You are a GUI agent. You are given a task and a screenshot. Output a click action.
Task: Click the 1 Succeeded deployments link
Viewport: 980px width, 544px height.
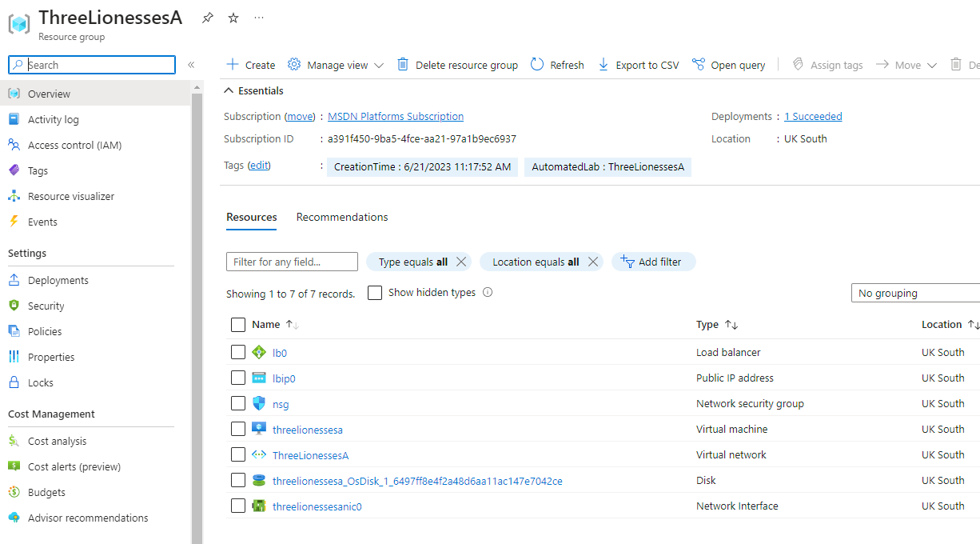[813, 117]
